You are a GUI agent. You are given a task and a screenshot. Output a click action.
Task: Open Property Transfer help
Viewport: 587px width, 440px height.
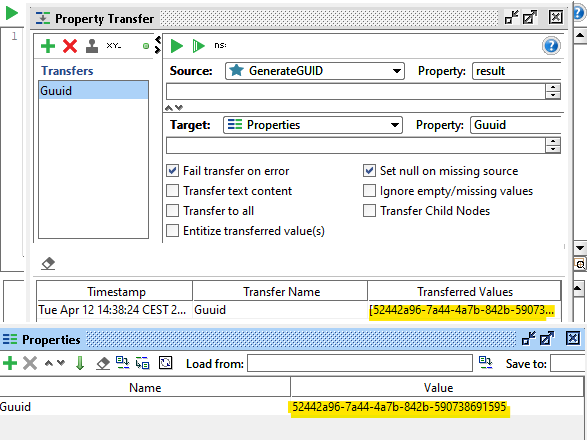click(x=551, y=46)
